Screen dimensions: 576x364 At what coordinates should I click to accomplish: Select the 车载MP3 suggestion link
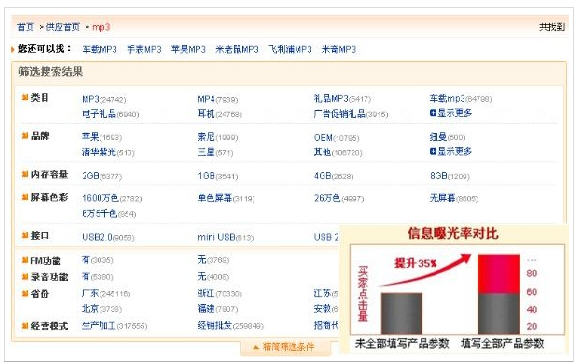point(99,50)
